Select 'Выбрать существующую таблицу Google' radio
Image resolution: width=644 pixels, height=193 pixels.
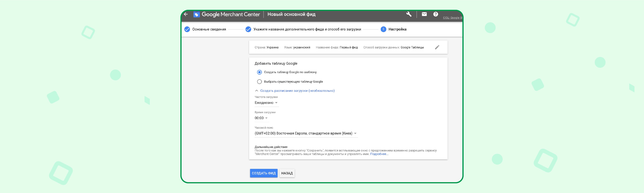tap(259, 82)
